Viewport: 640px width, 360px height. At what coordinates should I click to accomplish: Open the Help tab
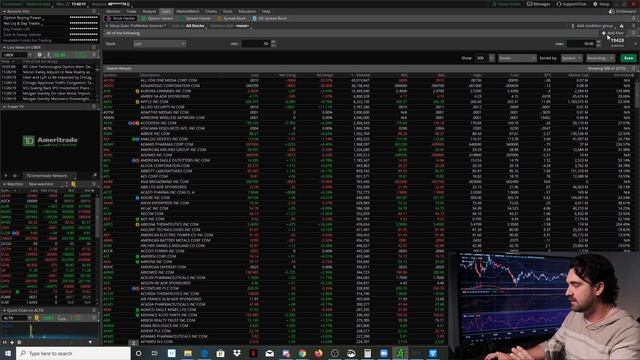tap(266, 11)
